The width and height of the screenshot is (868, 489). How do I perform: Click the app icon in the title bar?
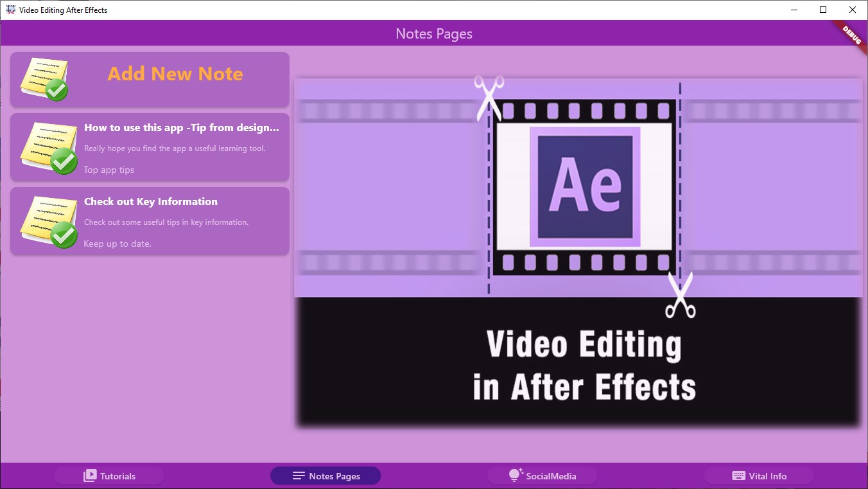[10, 10]
